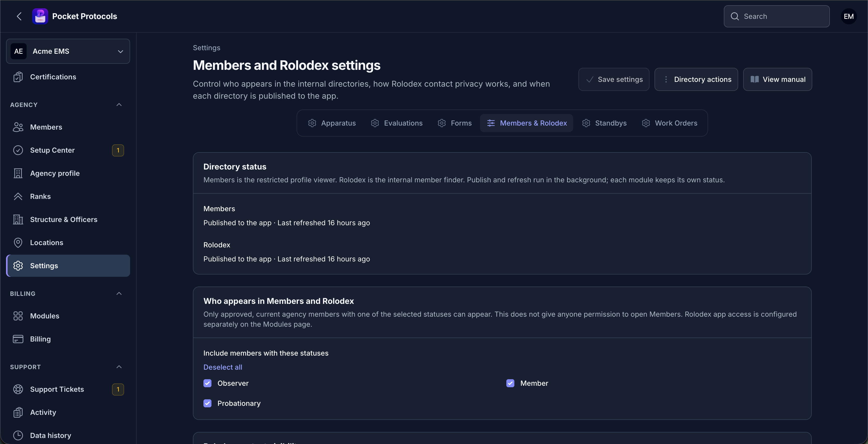This screenshot has width=868, height=444.
Task: Click the Members and Rolodex settings heading
Action: [x=287, y=65]
